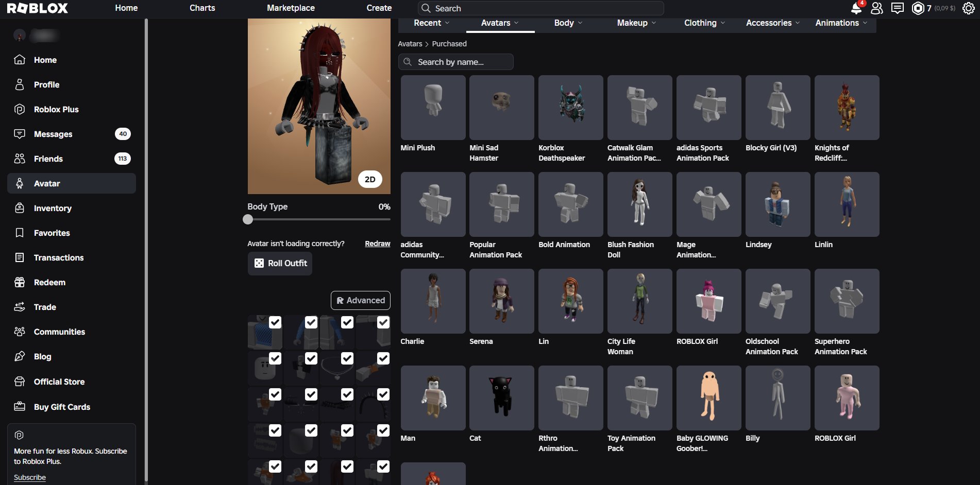
Task: Click the Communities sidebar icon
Action: coord(20,332)
